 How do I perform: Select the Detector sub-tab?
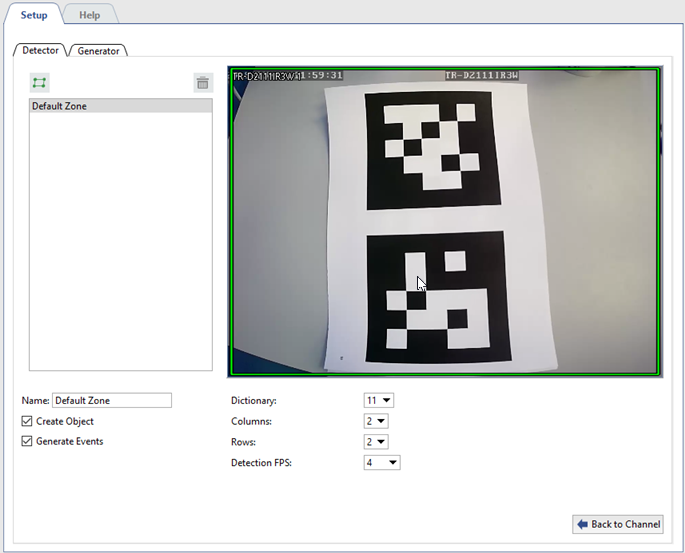pyautogui.click(x=40, y=50)
